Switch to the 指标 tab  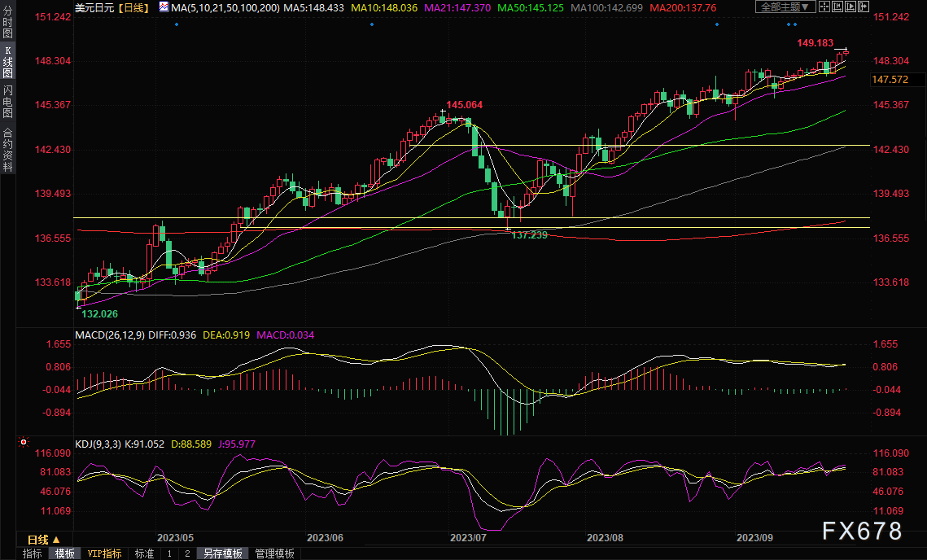click(33, 553)
